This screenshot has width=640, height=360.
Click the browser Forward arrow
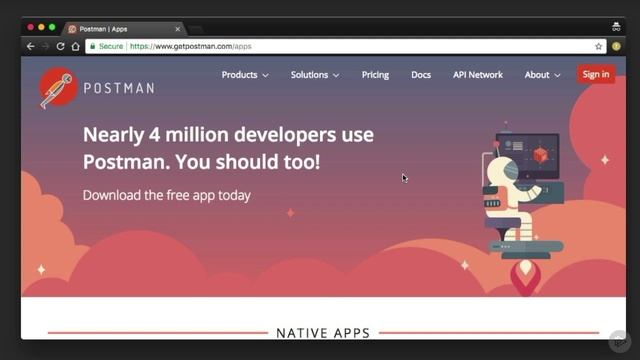[x=45, y=46]
